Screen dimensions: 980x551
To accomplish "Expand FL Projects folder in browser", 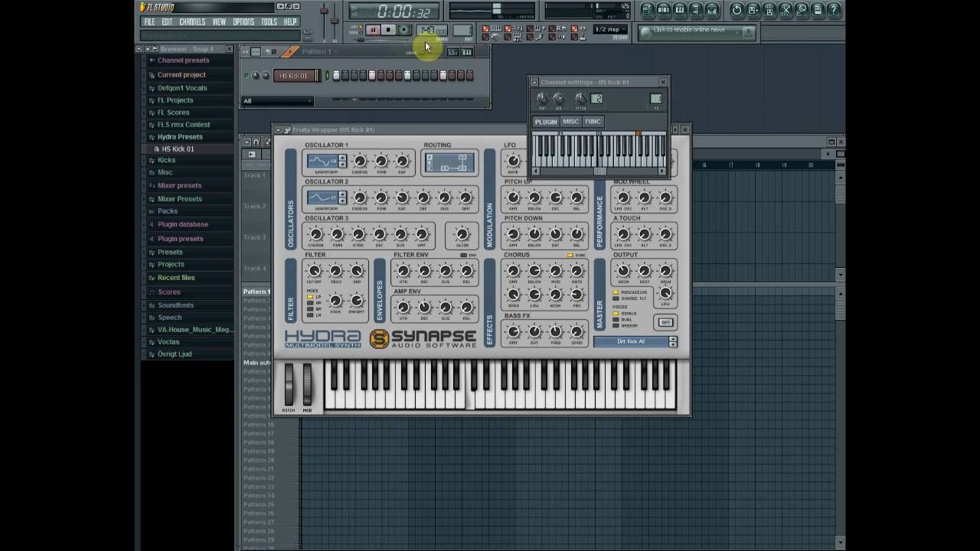I will [x=175, y=100].
